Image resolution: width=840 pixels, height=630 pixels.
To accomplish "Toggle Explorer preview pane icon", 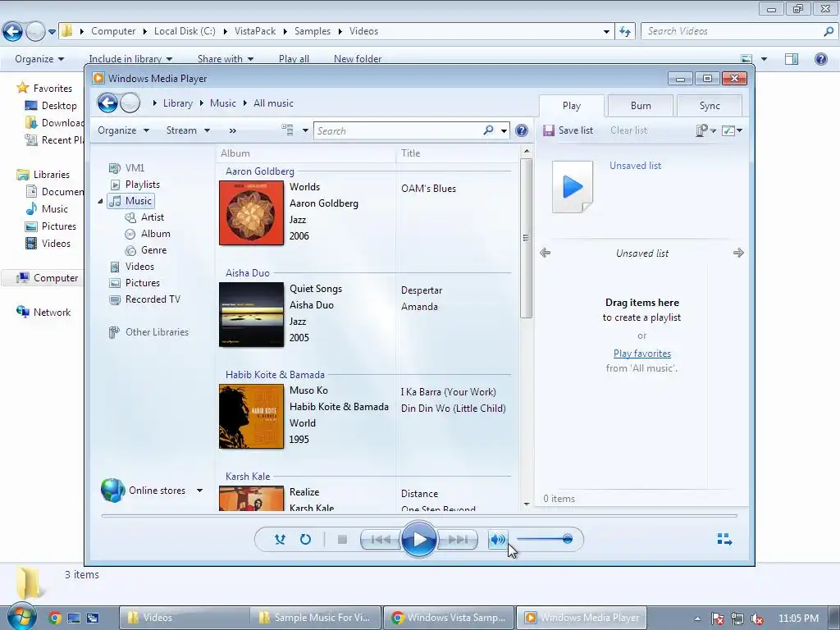I will [x=792, y=59].
